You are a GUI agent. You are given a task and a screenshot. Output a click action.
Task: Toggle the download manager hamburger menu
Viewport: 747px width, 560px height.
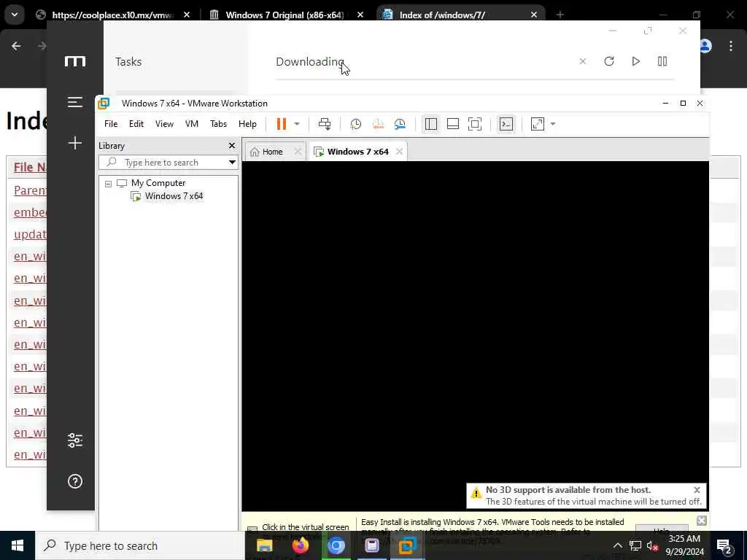[x=75, y=102]
